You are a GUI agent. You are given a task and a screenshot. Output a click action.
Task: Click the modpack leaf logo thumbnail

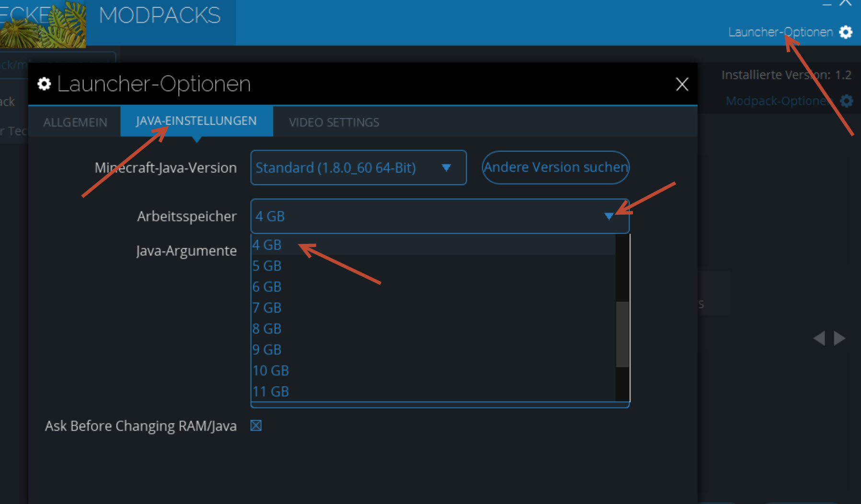coord(43,24)
